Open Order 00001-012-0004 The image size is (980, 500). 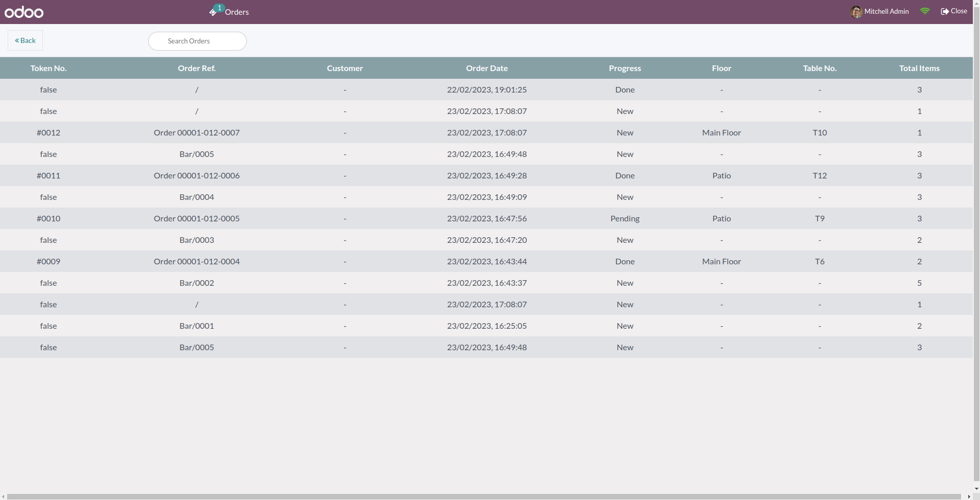197,261
